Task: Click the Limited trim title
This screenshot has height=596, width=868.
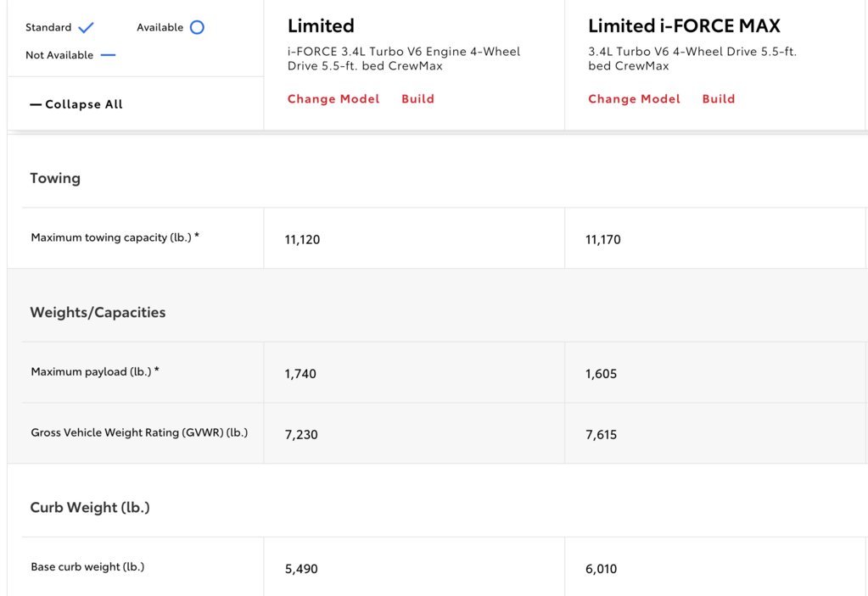Action: 321,26
